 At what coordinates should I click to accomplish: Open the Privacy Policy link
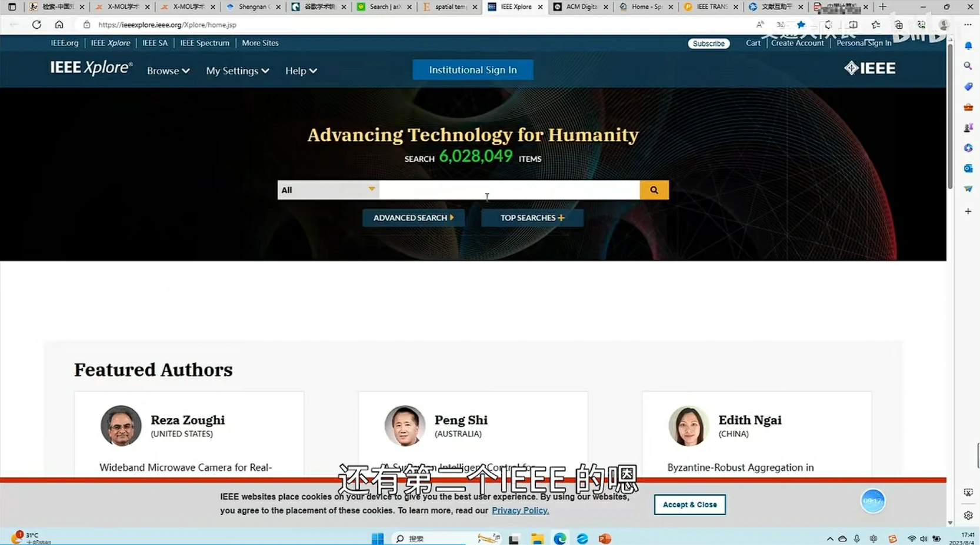tap(520, 510)
